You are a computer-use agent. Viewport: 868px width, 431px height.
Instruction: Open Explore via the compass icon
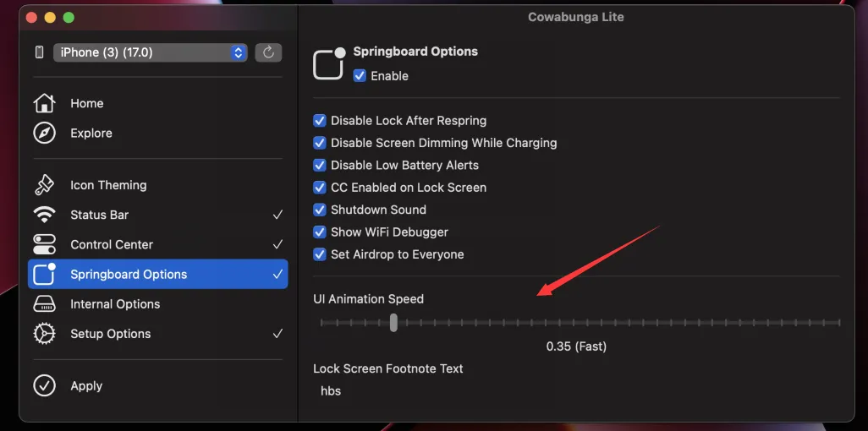pyautogui.click(x=44, y=133)
